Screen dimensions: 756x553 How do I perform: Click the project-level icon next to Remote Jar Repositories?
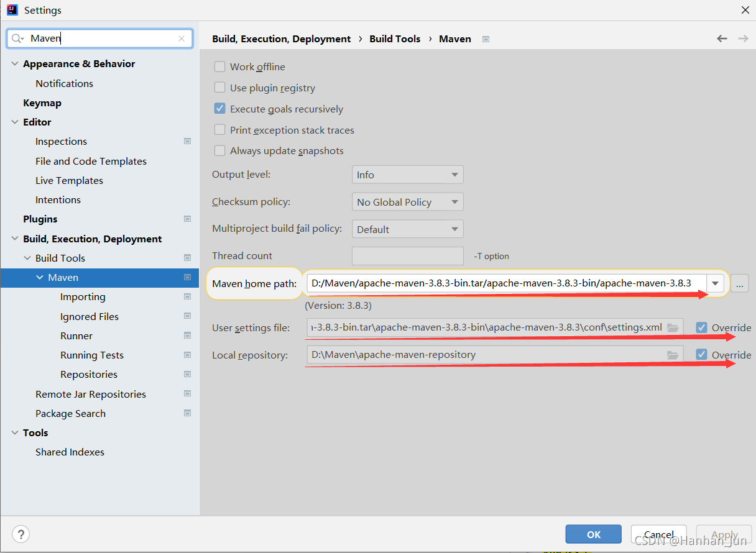pyautogui.click(x=187, y=394)
